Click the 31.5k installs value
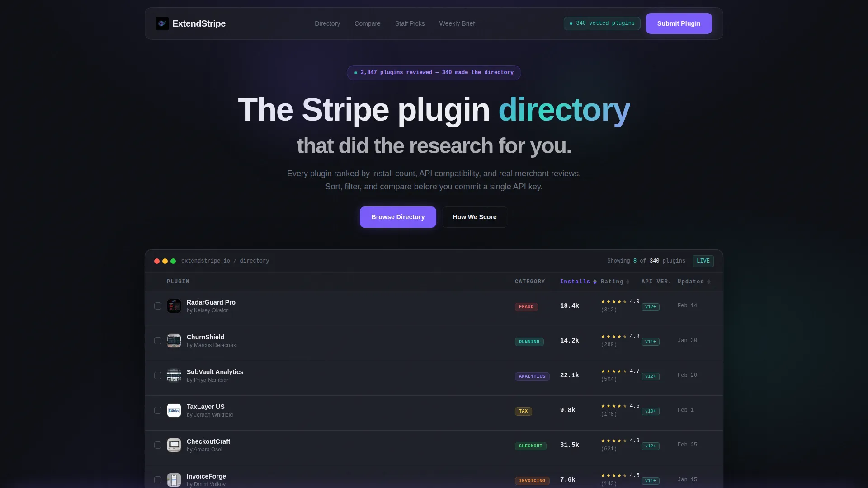868x488 pixels. [569, 445]
